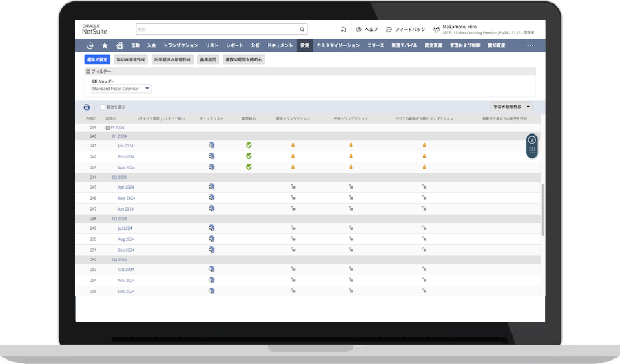The height and width of the screenshot is (364, 620).
Task: Open the arrow beside the list-toolbar 年のみ新規作成 button
Action: pos(528,107)
